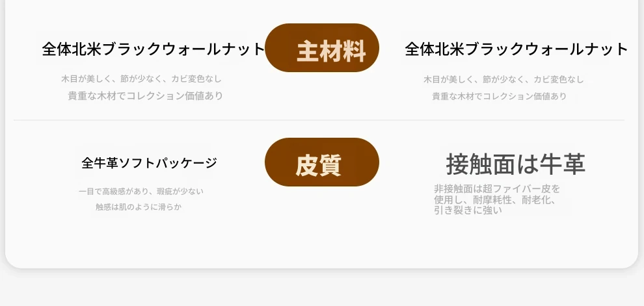Click right-column 木目が美しく、節が少なく description line

pos(503,80)
